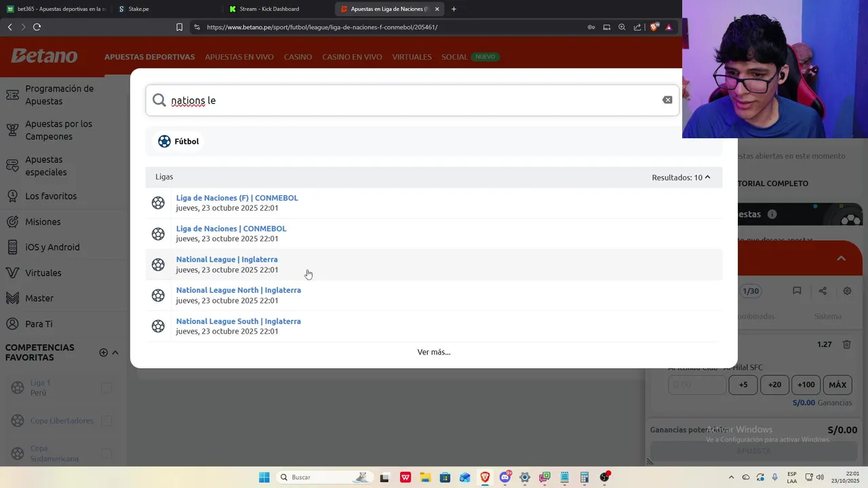The width and height of the screenshot is (868, 488).
Task: Collapse the Competencias Favoritas section
Action: click(115, 352)
